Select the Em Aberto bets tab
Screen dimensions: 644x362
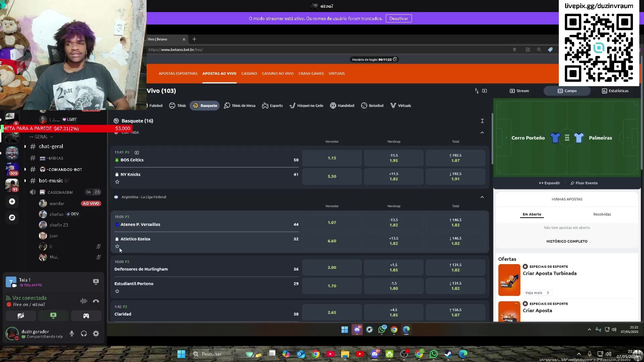coord(532,215)
